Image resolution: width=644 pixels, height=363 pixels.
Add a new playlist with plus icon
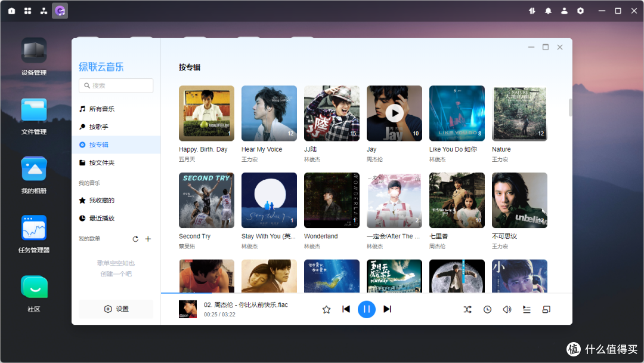(x=148, y=239)
